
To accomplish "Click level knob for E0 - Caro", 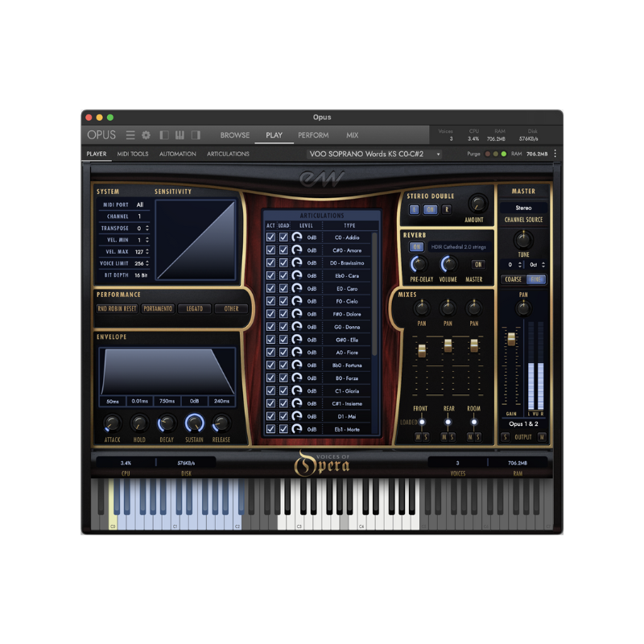I will tap(296, 288).
